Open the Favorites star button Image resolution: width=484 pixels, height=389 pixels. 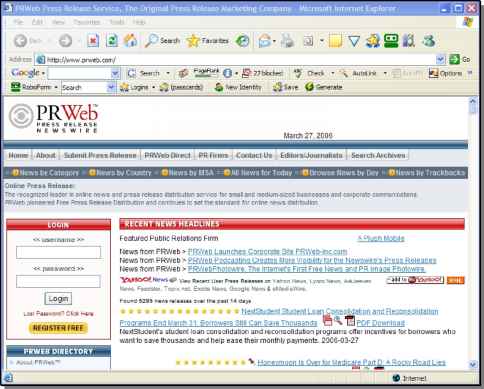[x=208, y=41]
